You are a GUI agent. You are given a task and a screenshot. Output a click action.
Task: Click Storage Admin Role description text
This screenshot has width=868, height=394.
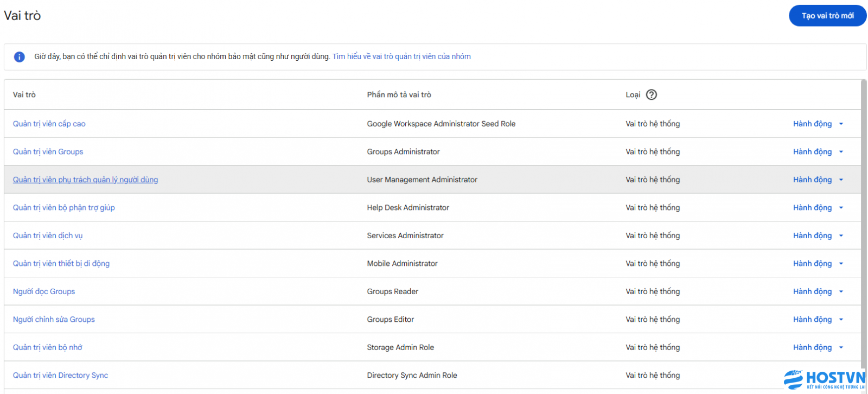click(x=400, y=347)
